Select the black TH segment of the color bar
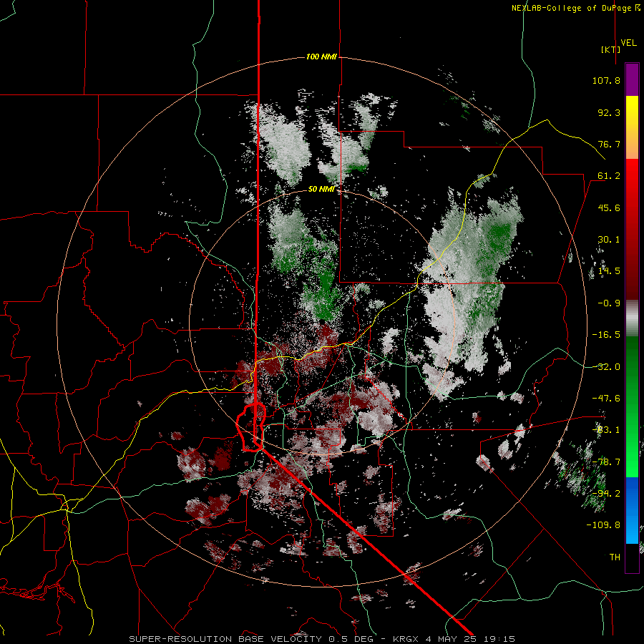 [x=632, y=558]
